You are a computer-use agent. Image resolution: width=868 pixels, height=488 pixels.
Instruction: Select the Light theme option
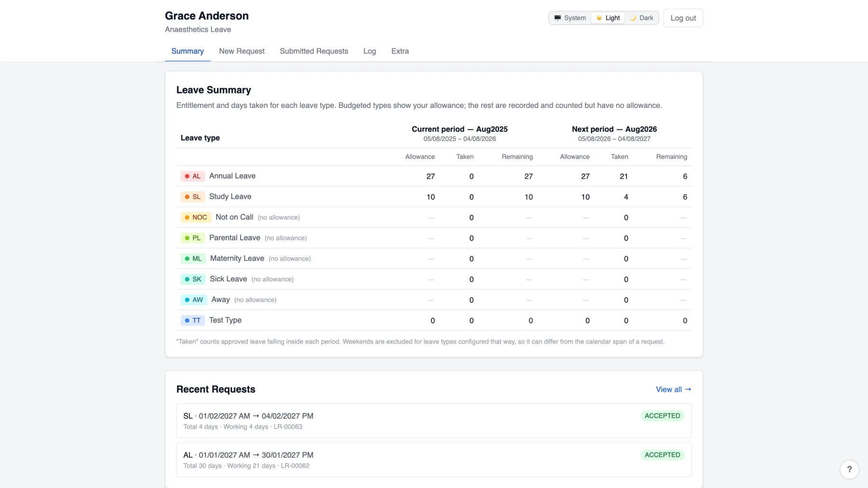(608, 18)
